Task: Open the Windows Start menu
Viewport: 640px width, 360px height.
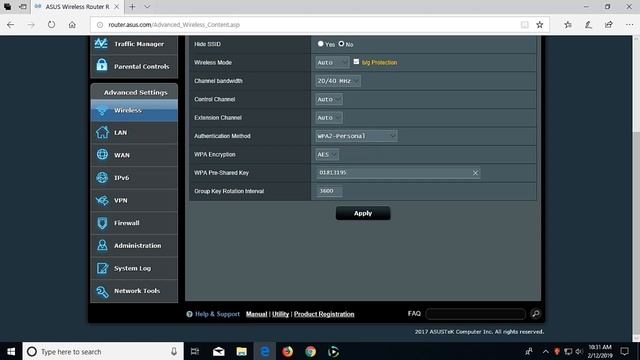Action: click(x=11, y=351)
